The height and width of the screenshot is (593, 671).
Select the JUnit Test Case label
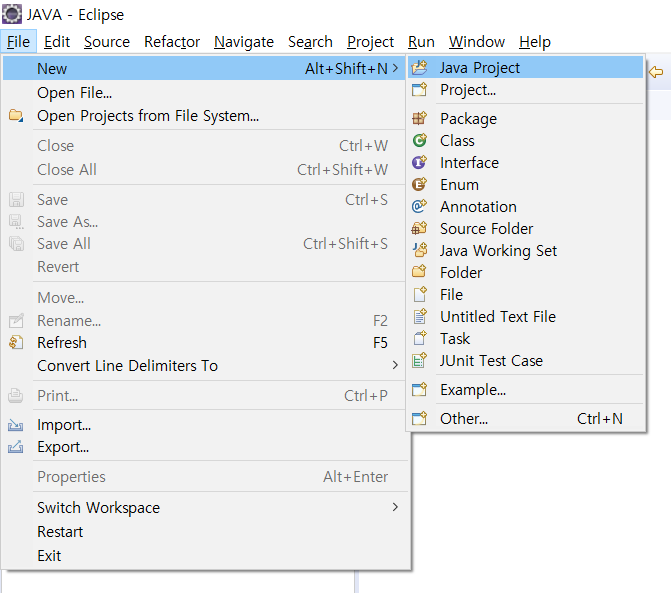point(491,360)
